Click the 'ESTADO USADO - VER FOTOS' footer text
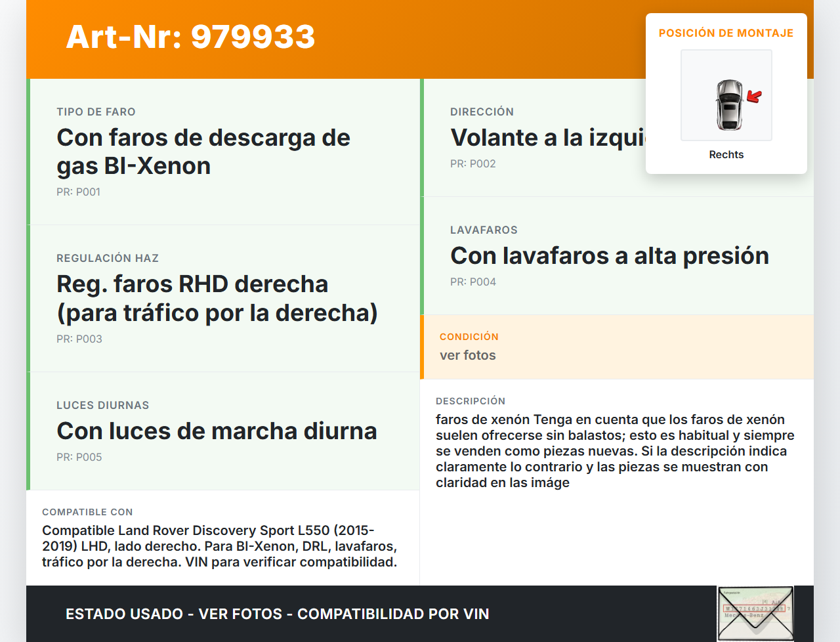This screenshot has width=840, height=642. (278, 614)
